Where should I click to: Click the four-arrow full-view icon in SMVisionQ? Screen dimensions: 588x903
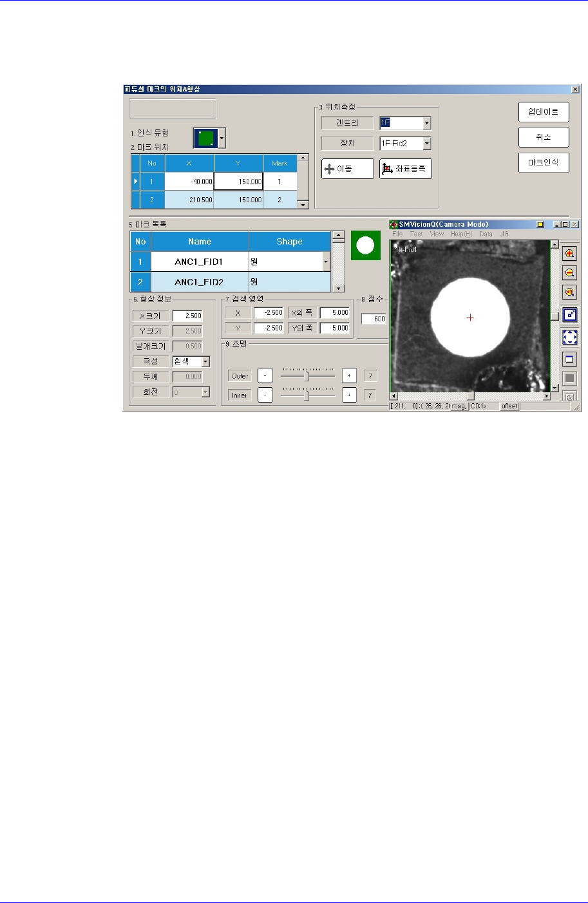[569, 337]
